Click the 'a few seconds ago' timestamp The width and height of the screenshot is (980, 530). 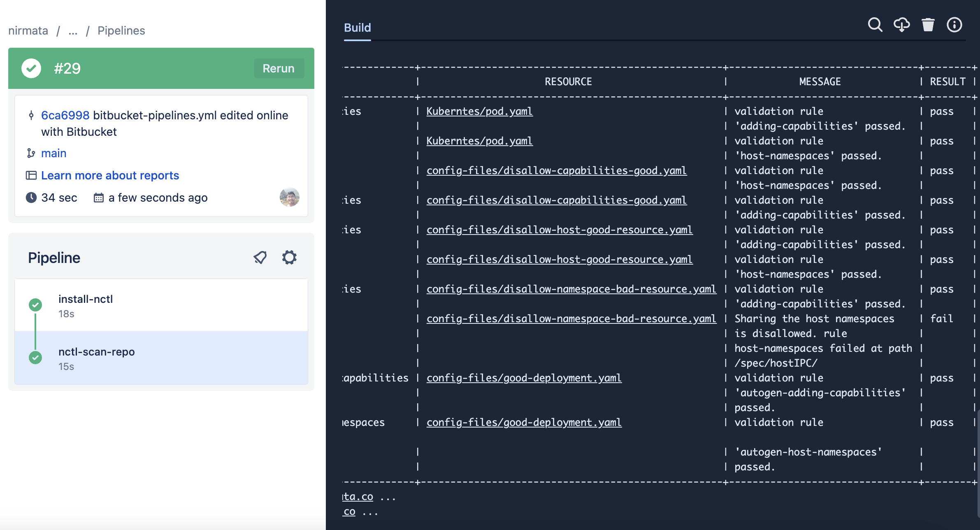point(158,198)
